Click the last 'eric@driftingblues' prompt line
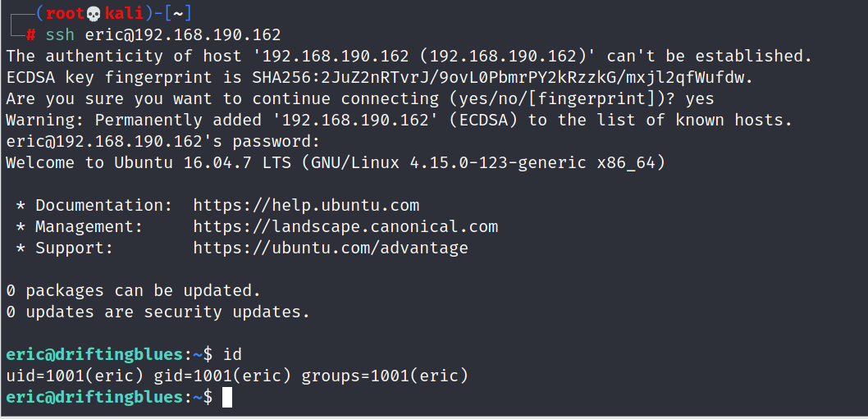The image size is (868, 419). click(94, 397)
